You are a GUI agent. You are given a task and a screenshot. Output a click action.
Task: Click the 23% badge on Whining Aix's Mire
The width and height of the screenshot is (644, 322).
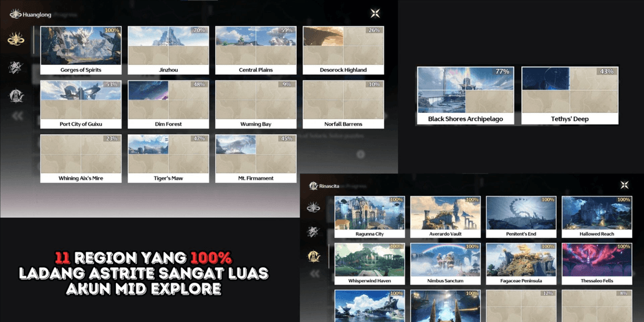(112, 139)
